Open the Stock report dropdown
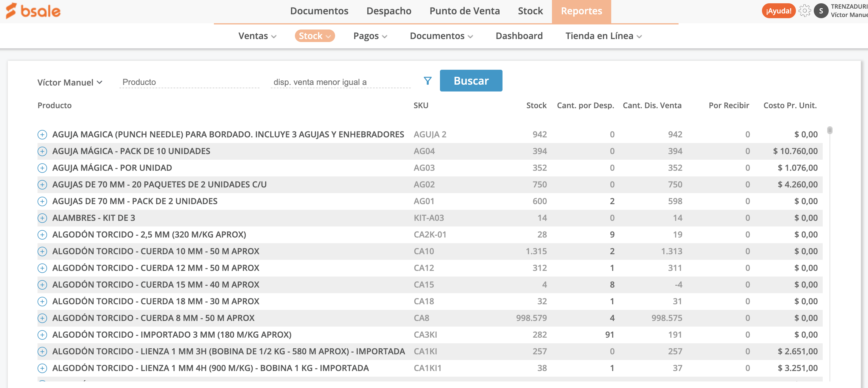Image resolution: width=868 pixels, height=388 pixels. pos(314,36)
